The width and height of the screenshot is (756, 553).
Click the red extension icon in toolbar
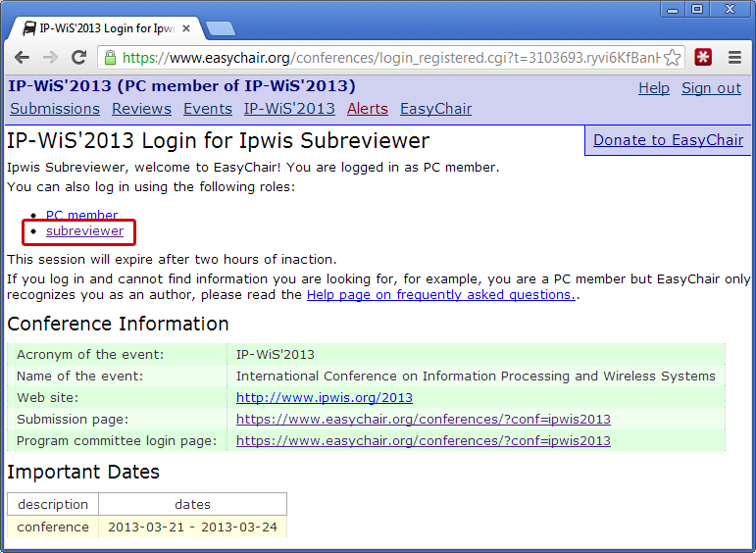703,57
